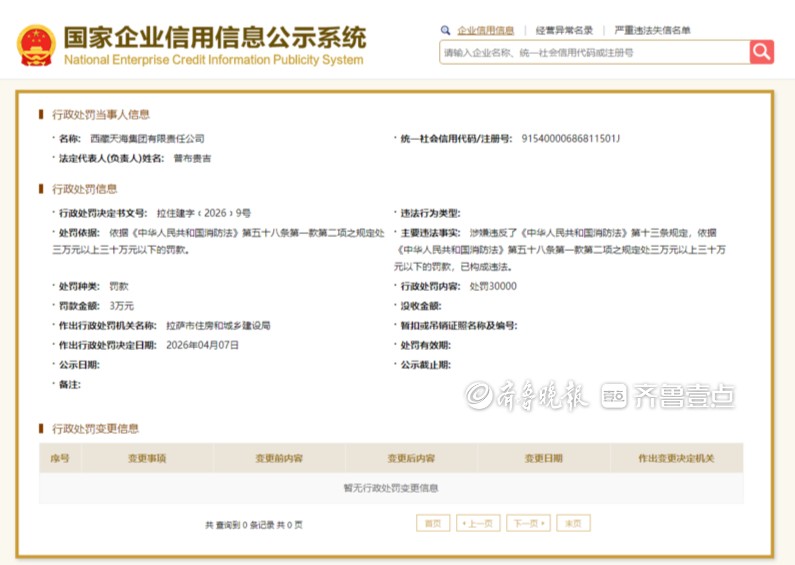This screenshot has height=565, width=795.
Task: Switch to the 经营异常名录 tab
Action: click(x=564, y=31)
